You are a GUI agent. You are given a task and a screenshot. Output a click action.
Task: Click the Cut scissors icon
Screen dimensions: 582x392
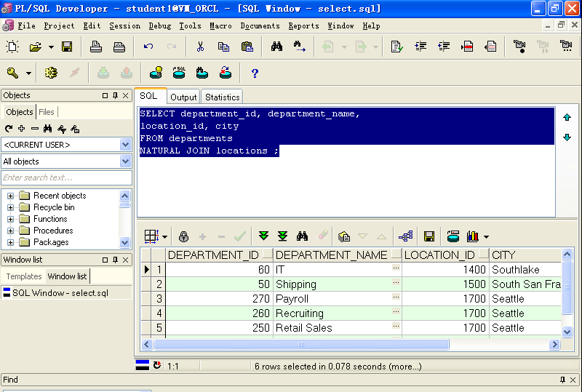click(x=199, y=47)
